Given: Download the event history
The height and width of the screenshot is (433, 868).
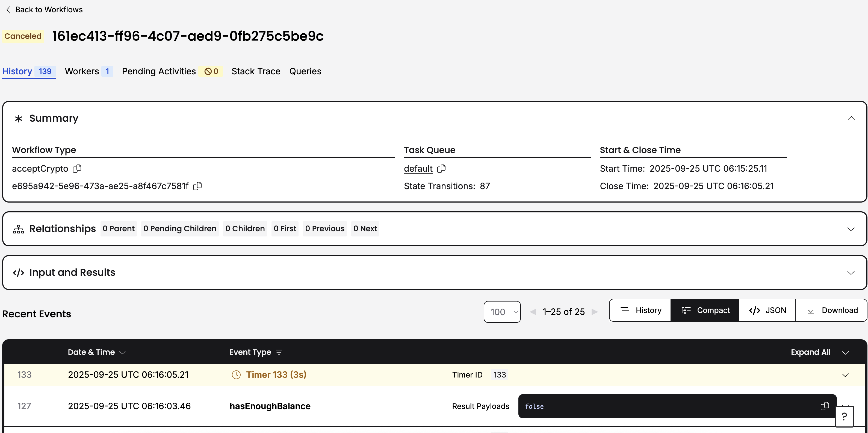Looking at the screenshot, I should point(832,310).
